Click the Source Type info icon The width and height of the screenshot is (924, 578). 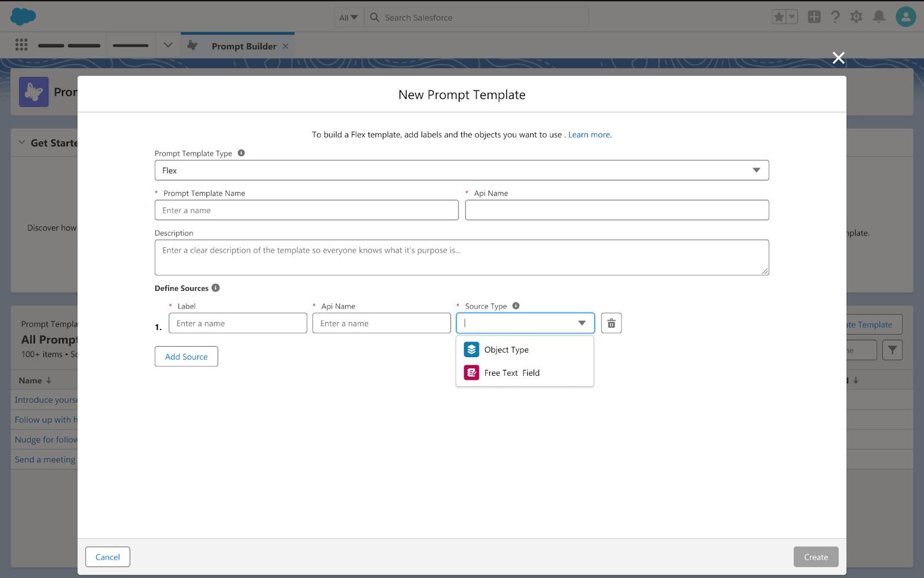(516, 306)
